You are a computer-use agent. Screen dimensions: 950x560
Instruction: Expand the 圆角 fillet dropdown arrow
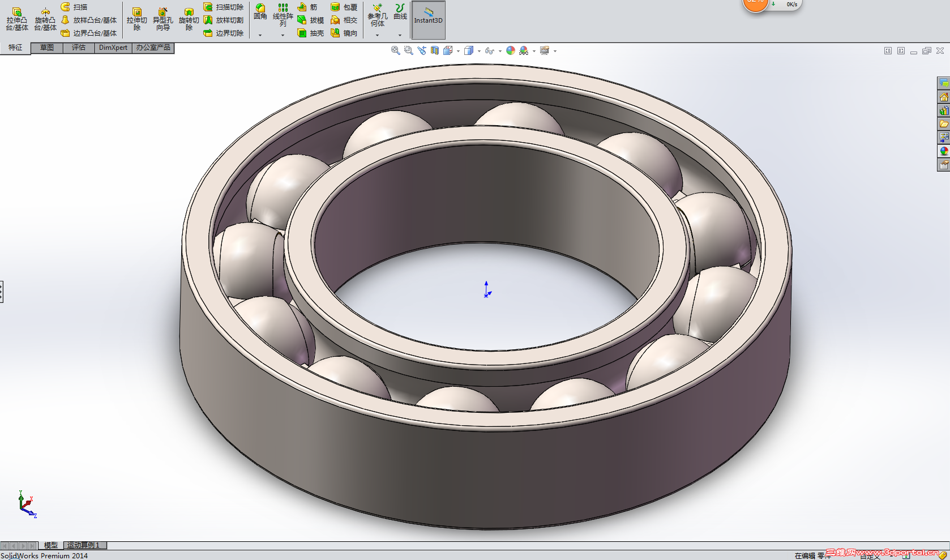(x=260, y=35)
